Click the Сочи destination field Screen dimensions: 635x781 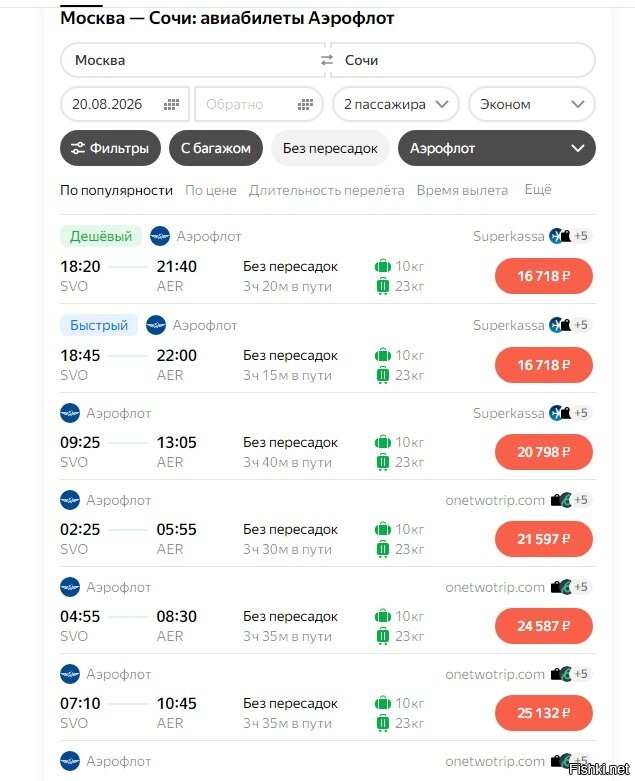(463, 60)
